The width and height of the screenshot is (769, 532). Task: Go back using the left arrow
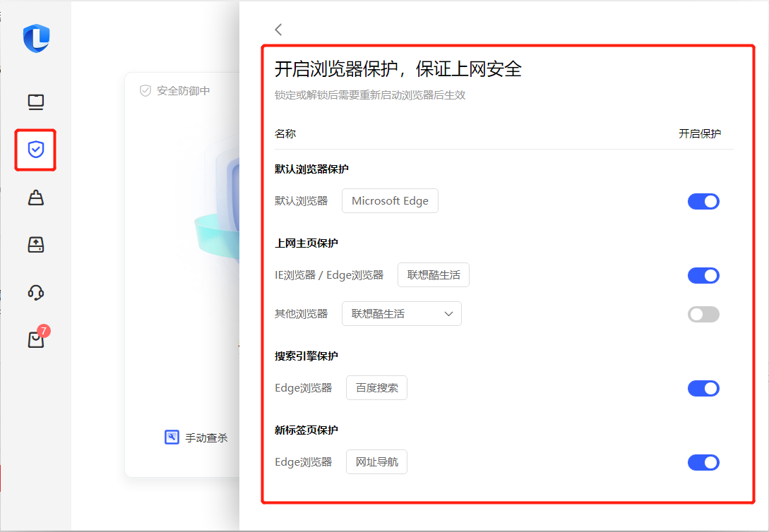[278, 30]
